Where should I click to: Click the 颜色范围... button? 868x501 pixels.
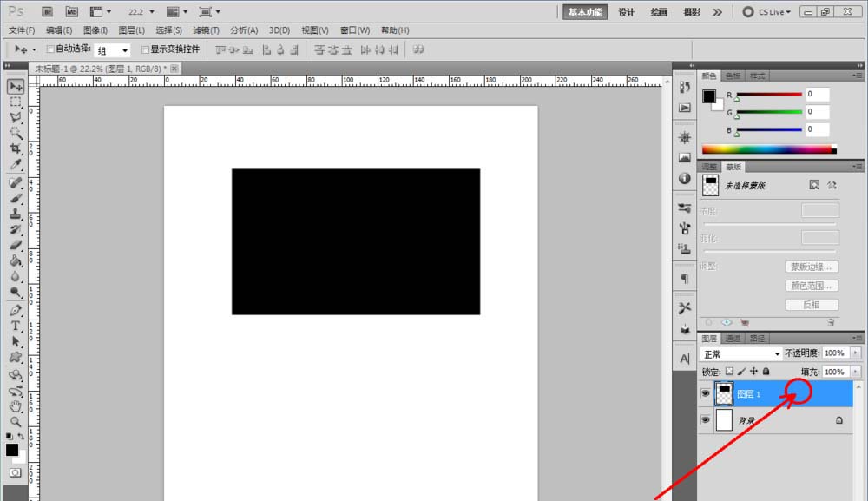(812, 286)
